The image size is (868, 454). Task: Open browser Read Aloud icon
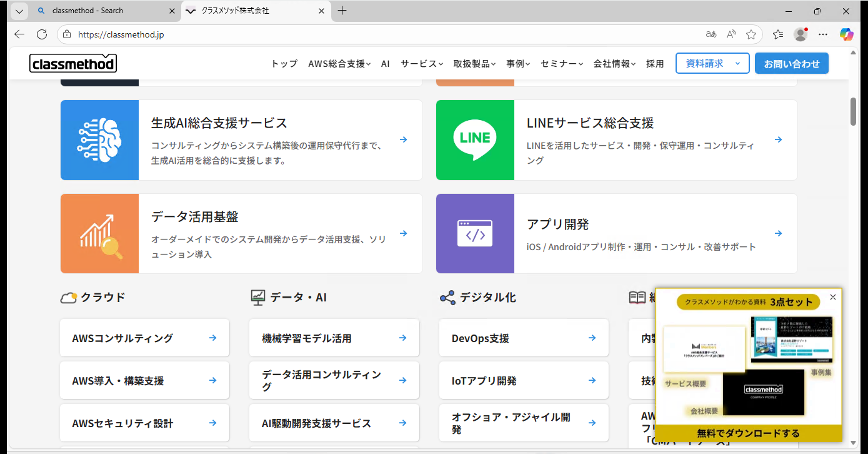731,34
